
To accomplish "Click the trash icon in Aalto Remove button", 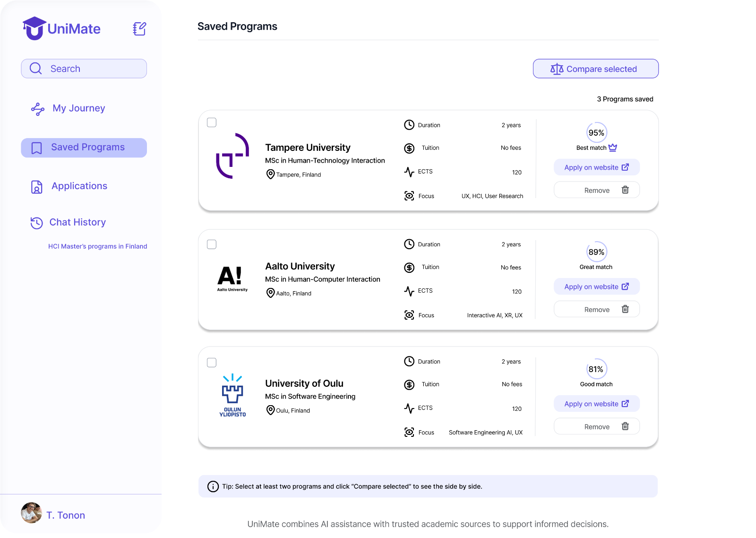I will (625, 309).
